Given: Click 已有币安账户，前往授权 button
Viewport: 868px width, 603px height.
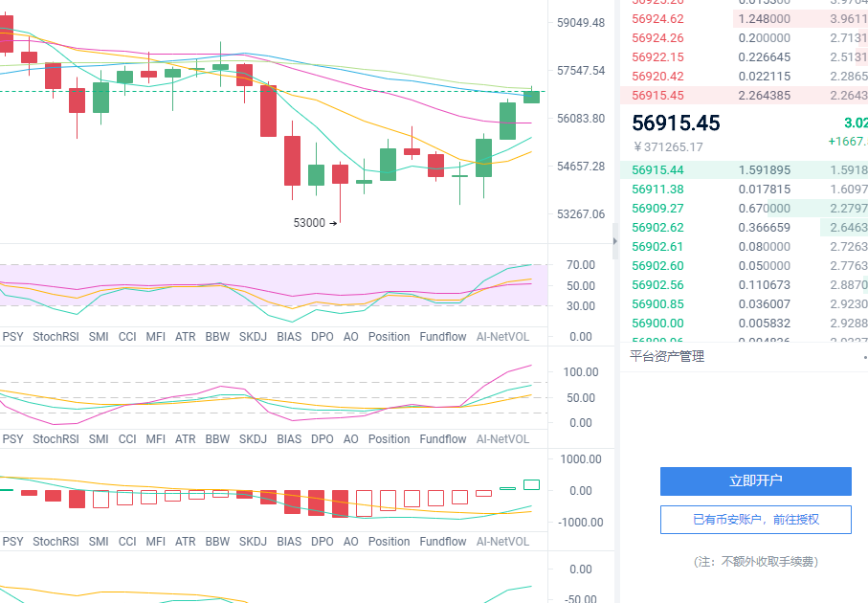Looking at the screenshot, I should coord(756,520).
